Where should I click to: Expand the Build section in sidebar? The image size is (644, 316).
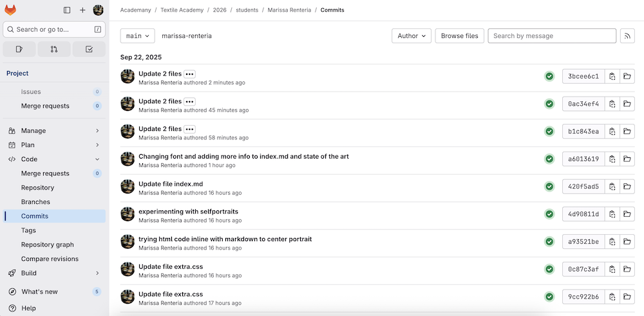click(54, 273)
